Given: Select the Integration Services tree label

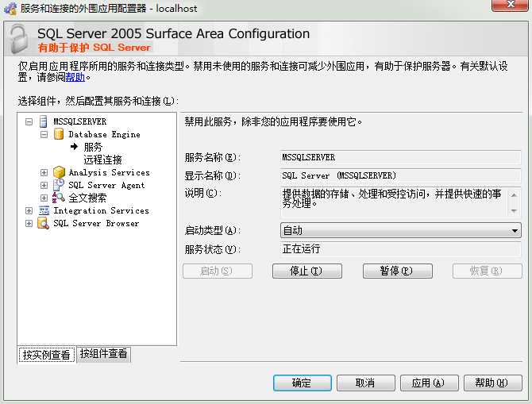Looking at the screenshot, I should [x=101, y=210].
